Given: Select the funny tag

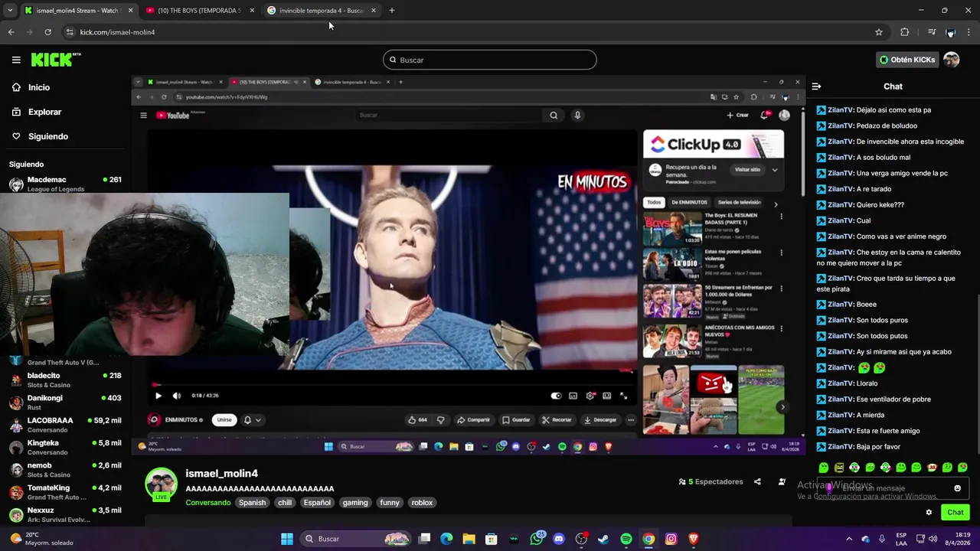Looking at the screenshot, I should (x=390, y=503).
